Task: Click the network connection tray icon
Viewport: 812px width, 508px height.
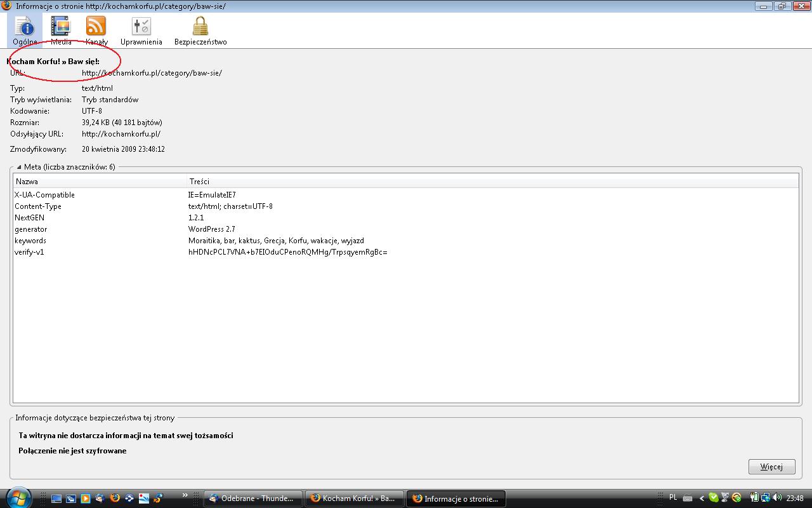Action: pos(766,498)
